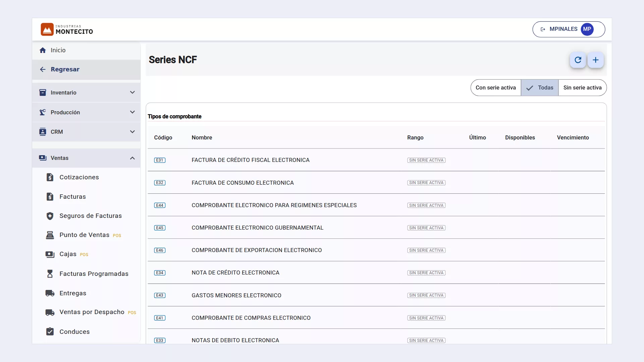Click the Punto de Ventas register icon
644x362 pixels.
coord(50,235)
